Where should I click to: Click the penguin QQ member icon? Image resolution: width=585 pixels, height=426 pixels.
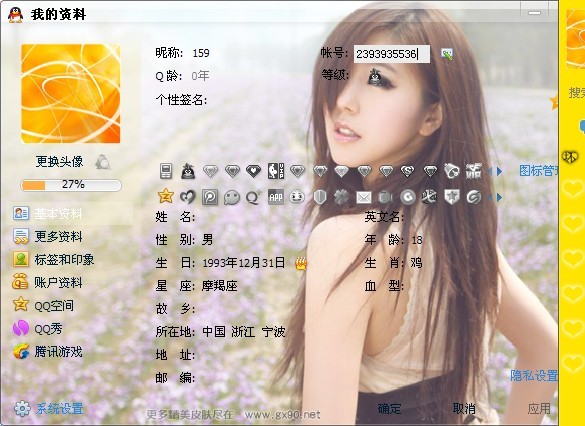[188, 171]
